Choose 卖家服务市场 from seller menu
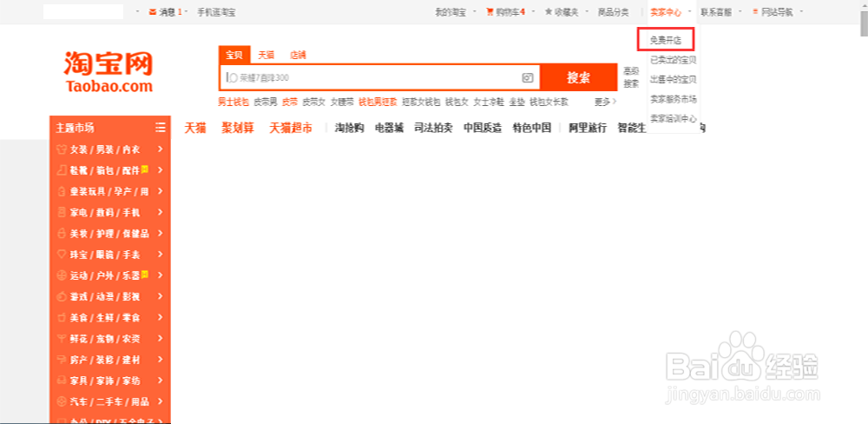Viewport: 868px width, 424px height. tap(674, 99)
